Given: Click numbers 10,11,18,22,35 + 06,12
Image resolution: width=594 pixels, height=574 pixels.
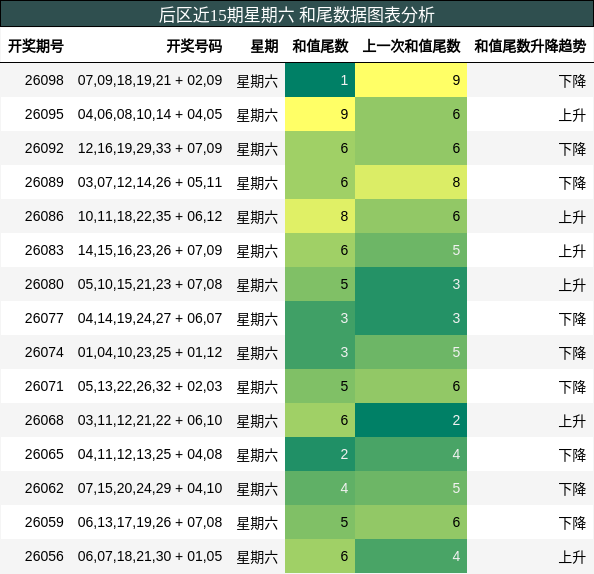Looking at the screenshot, I should (x=150, y=216).
